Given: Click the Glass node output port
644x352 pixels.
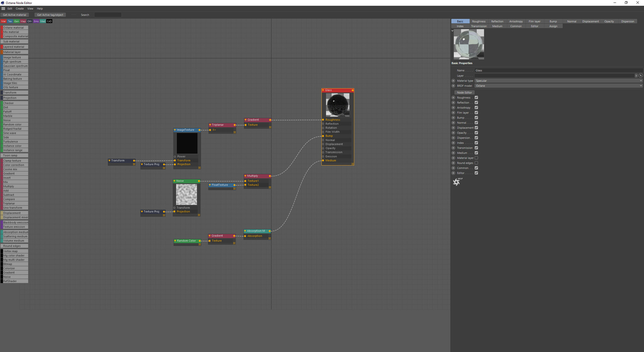Looking at the screenshot, I should 353,91.
